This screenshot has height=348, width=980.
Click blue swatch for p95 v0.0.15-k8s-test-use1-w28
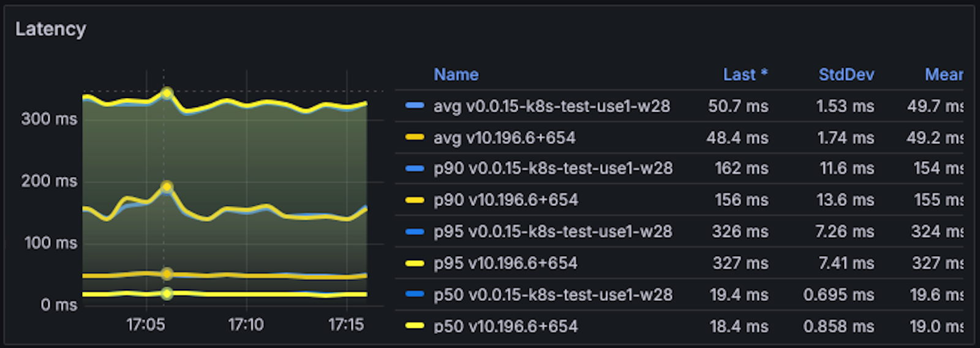click(x=415, y=232)
